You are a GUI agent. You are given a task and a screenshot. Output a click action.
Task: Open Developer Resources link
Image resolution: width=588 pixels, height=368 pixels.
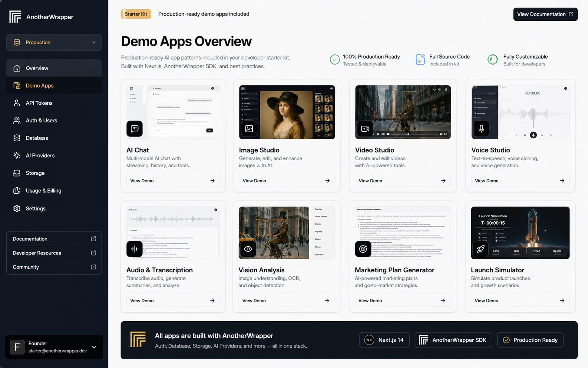pyautogui.click(x=54, y=253)
